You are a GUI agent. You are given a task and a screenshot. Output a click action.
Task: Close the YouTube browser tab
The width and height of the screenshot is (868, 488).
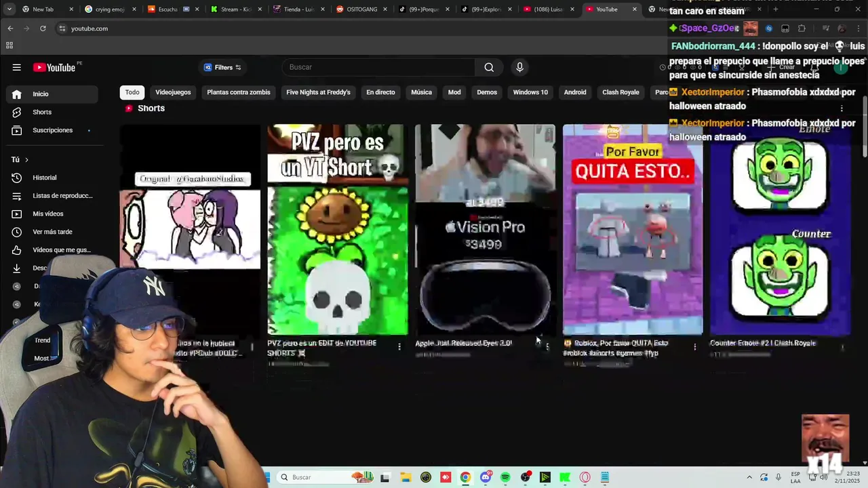635,9
